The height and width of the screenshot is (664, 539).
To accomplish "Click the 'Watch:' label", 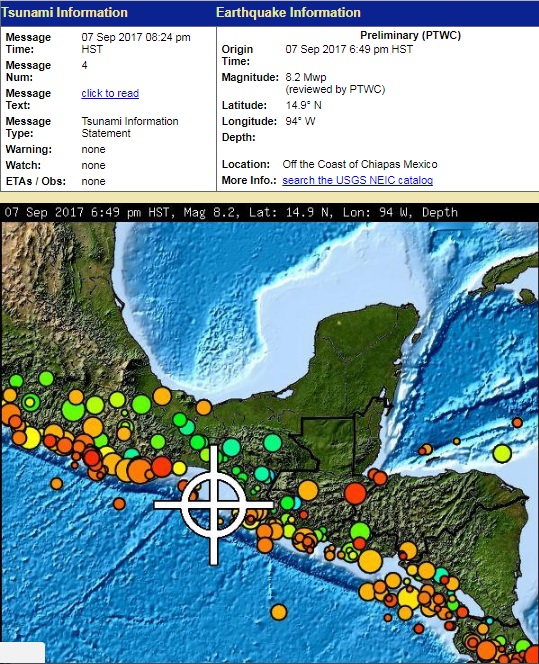I will [x=23, y=165].
